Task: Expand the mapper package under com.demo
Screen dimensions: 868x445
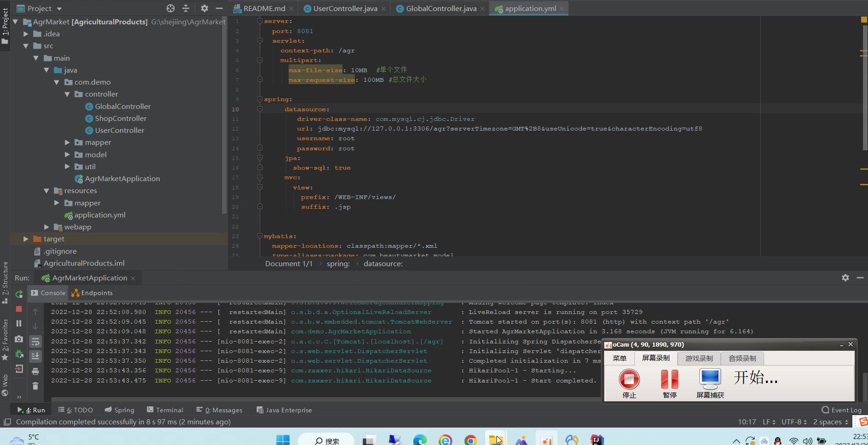Action: pyautogui.click(x=67, y=143)
